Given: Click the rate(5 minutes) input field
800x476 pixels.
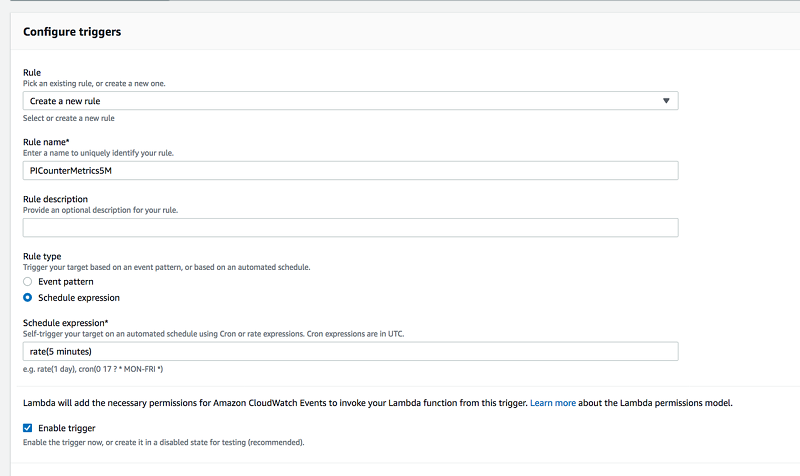Looking at the screenshot, I should [350, 351].
